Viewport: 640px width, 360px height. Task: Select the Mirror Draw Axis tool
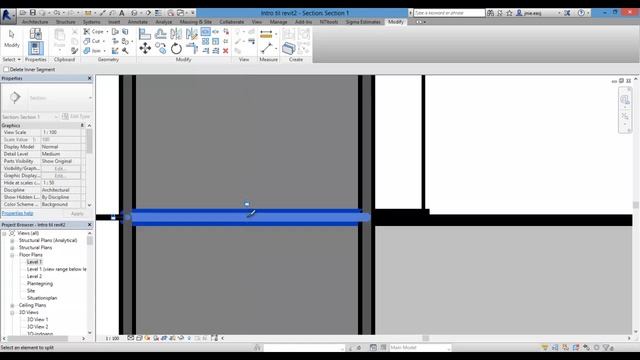click(191, 34)
